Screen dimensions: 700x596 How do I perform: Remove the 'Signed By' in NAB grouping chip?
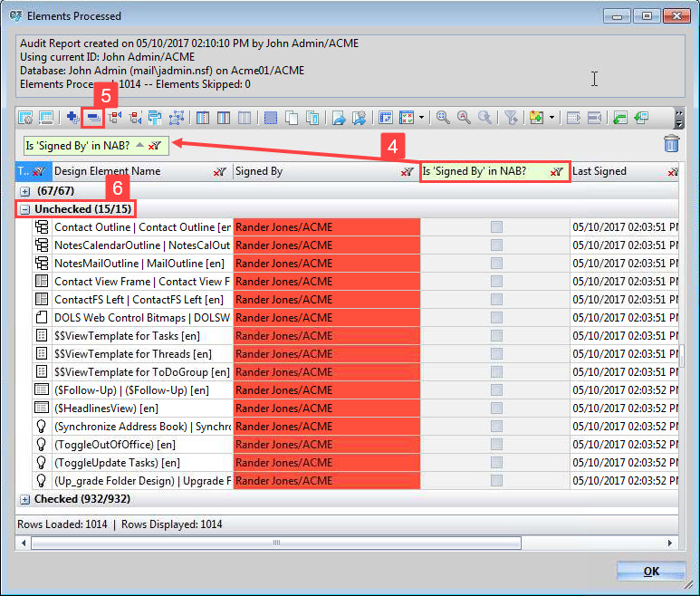pyautogui.click(x=155, y=144)
